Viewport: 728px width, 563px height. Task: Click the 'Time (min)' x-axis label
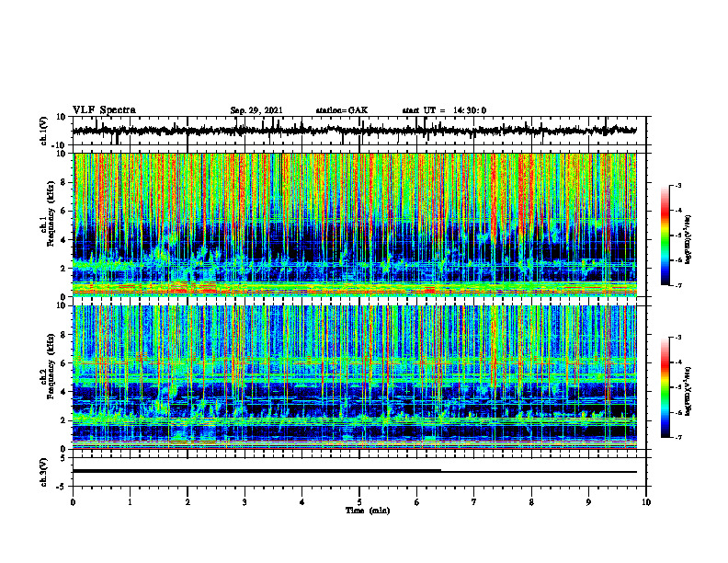pos(368,511)
